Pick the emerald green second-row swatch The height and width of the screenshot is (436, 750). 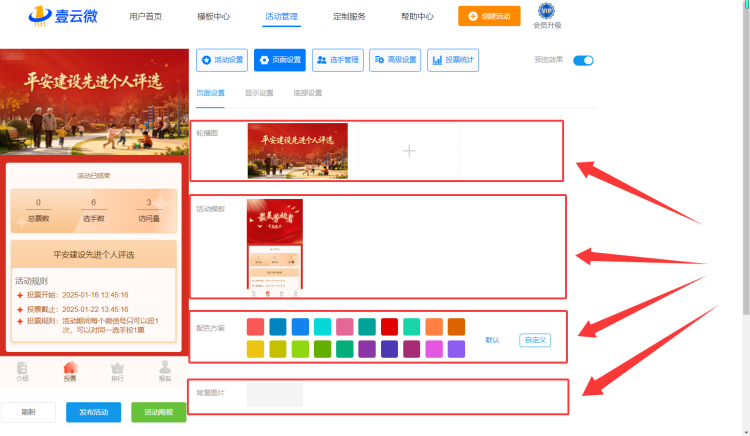[345, 349]
